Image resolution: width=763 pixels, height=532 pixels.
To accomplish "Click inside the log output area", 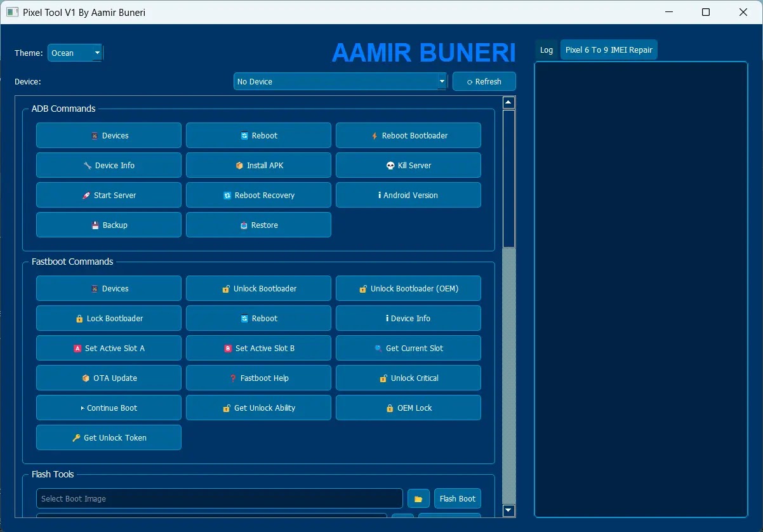I will click(x=641, y=289).
